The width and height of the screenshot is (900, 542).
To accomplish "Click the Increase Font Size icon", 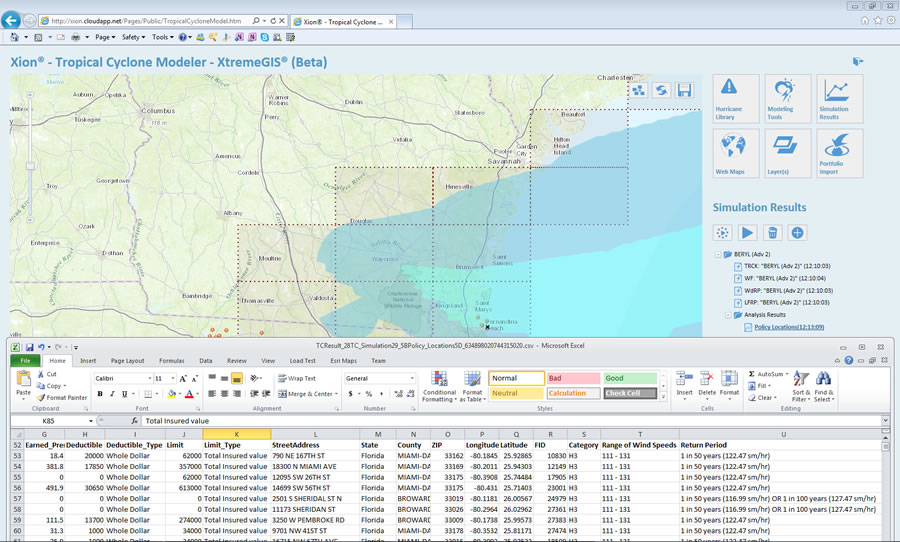I will [x=183, y=378].
